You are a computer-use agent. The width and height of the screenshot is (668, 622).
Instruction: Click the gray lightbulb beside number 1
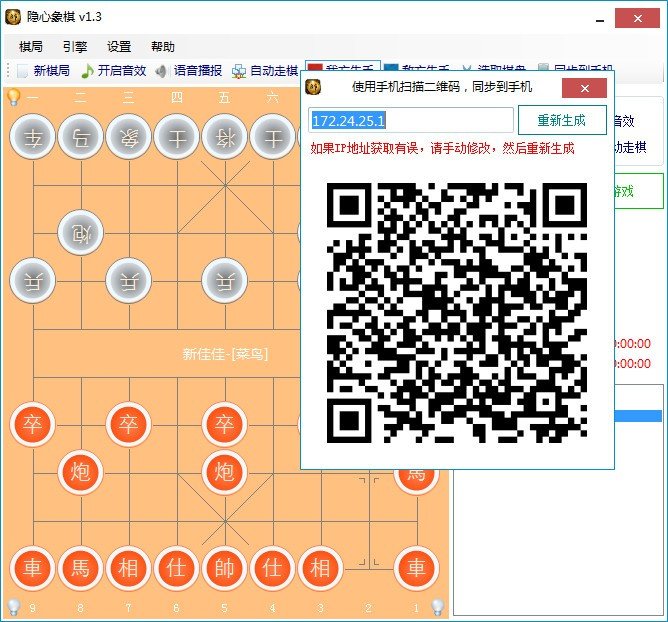pos(438,607)
